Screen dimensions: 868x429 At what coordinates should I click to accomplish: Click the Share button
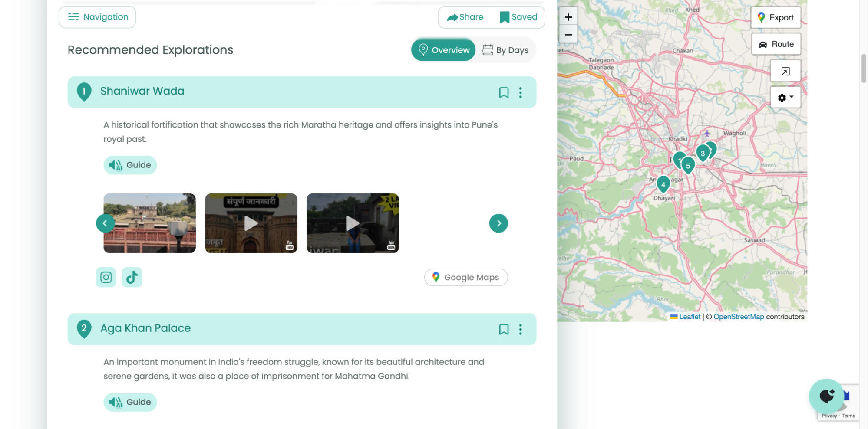click(465, 17)
